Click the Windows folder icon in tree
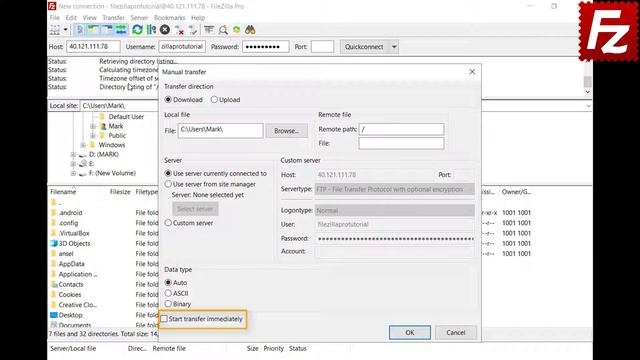Screen dimensions: 640x360 pyautogui.click(x=93, y=145)
